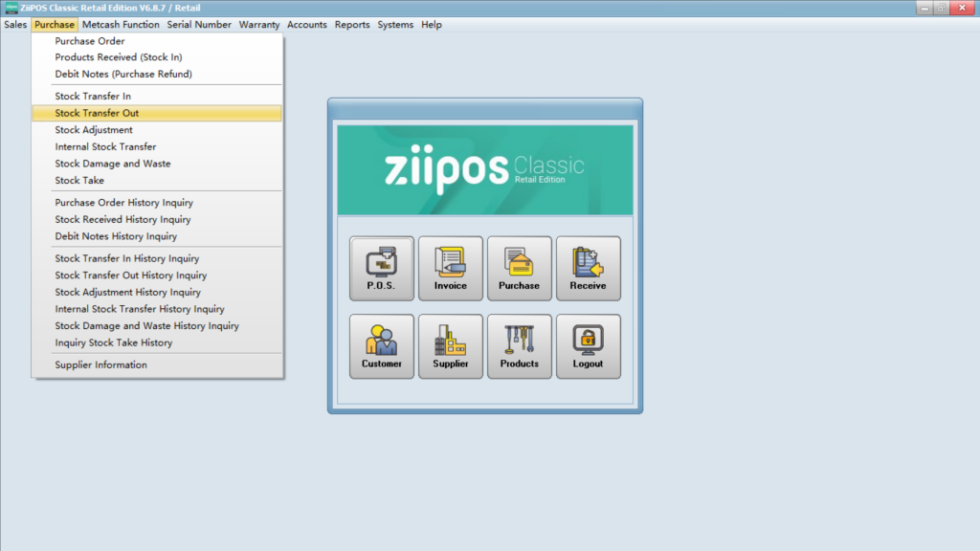Select Debit Notes (Purchase Refund)
Screen dimensions: 980x551
(123, 74)
